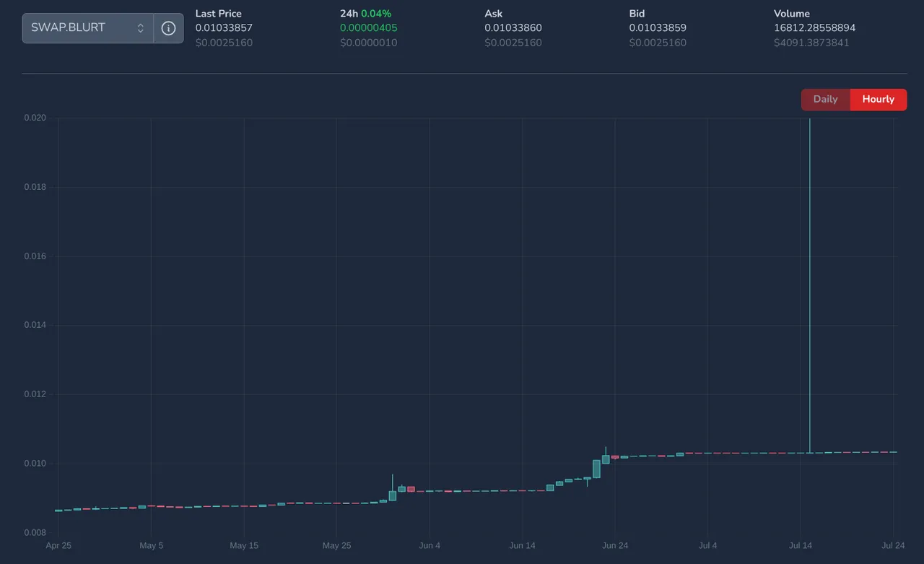Click the token info icon

tap(168, 28)
